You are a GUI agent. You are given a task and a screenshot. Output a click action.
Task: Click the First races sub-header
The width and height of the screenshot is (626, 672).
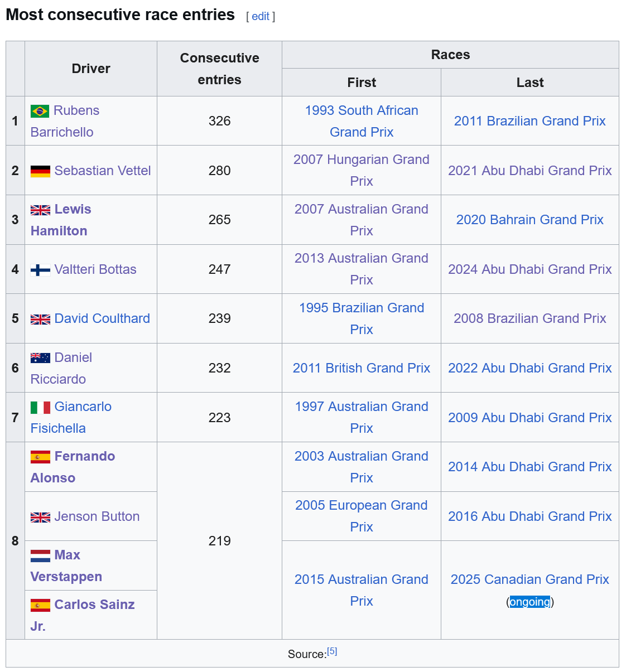click(362, 83)
